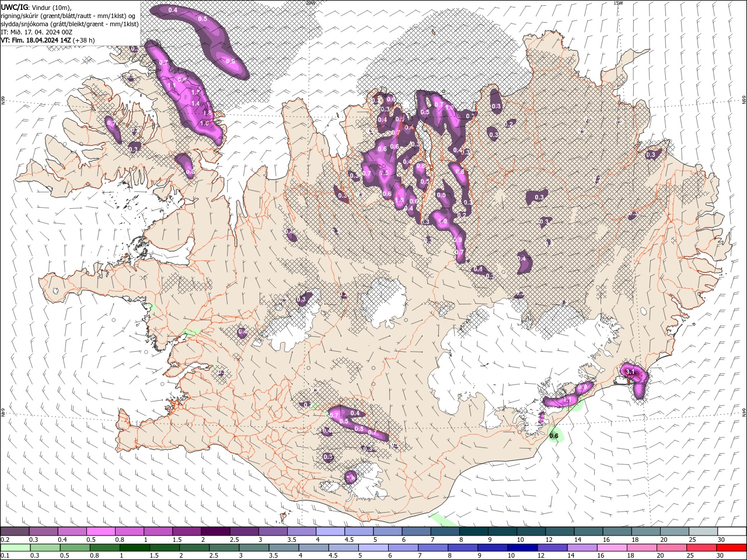Select the 0.5 bright pink swatch in the upper legend row
This screenshot has width=747, height=560.
coord(100,531)
